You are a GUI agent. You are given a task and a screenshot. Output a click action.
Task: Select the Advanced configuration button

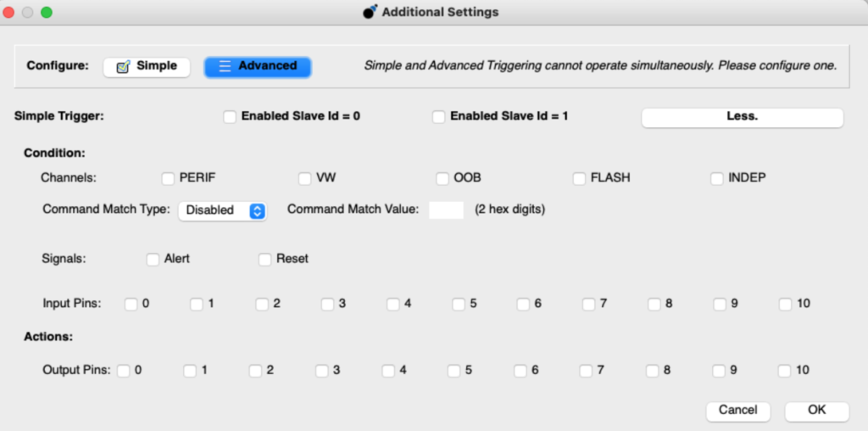(x=258, y=66)
